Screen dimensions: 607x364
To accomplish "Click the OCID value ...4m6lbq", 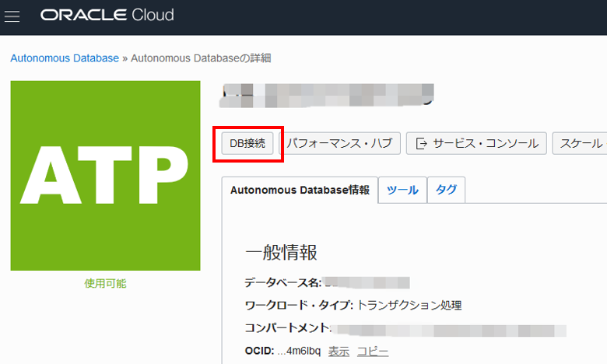I will (299, 351).
